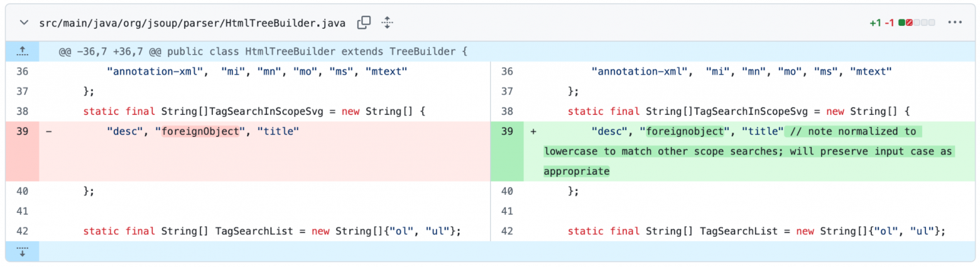Expand hidden lines above the hunk
Screen dimensions: 980x267
[22, 51]
